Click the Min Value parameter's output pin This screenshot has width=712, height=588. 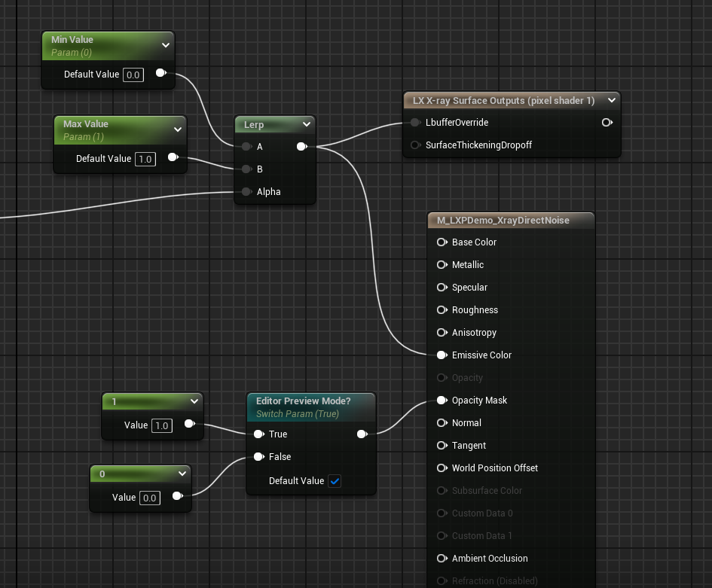click(x=160, y=73)
